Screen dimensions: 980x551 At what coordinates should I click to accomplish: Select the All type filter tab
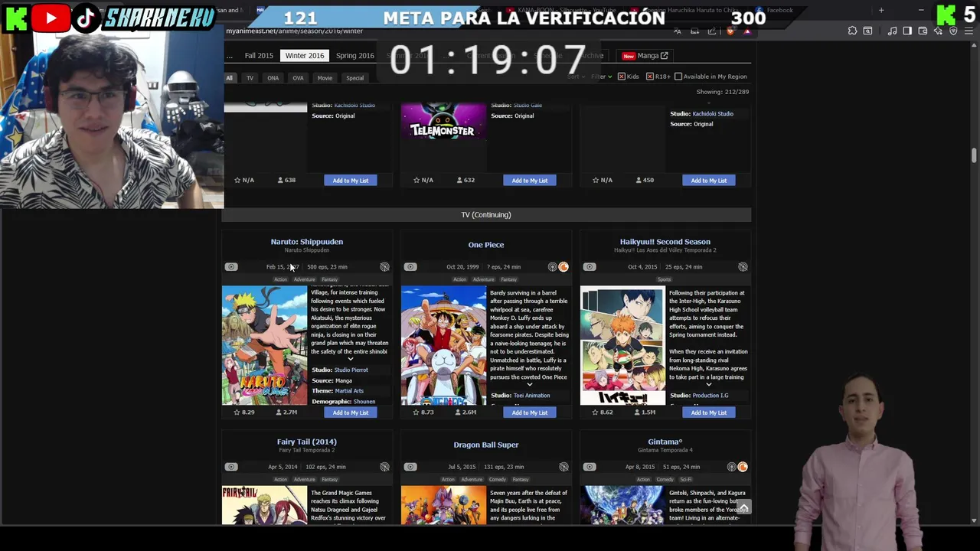point(229,78)
